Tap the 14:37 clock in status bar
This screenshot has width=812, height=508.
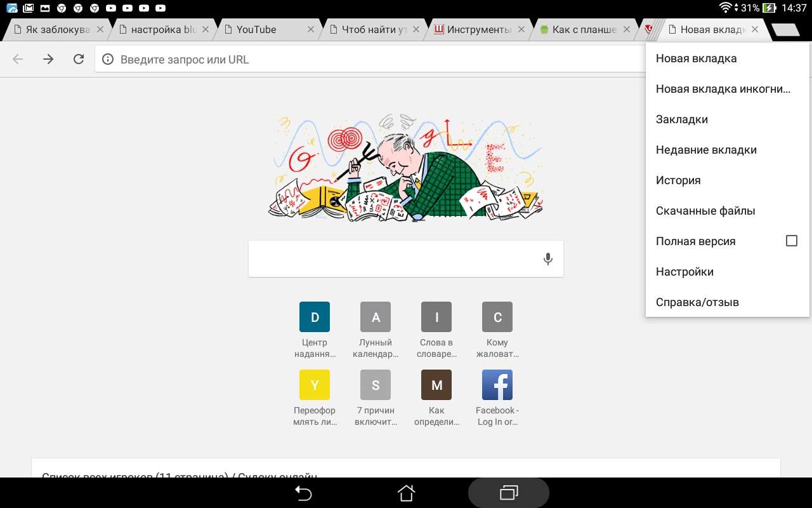(794, 8)
